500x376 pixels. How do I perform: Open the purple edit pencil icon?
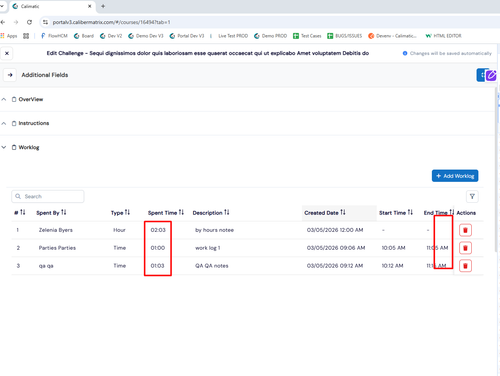tap(491, 76)
